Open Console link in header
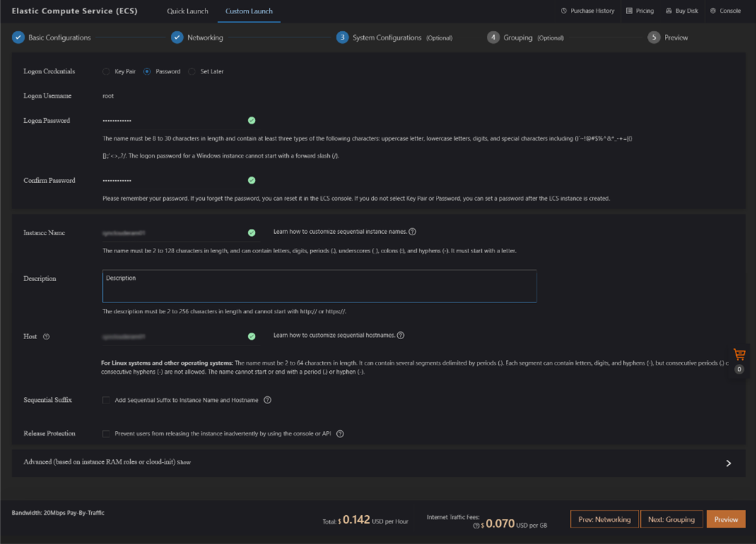The image size is (756, 544). 730,11
